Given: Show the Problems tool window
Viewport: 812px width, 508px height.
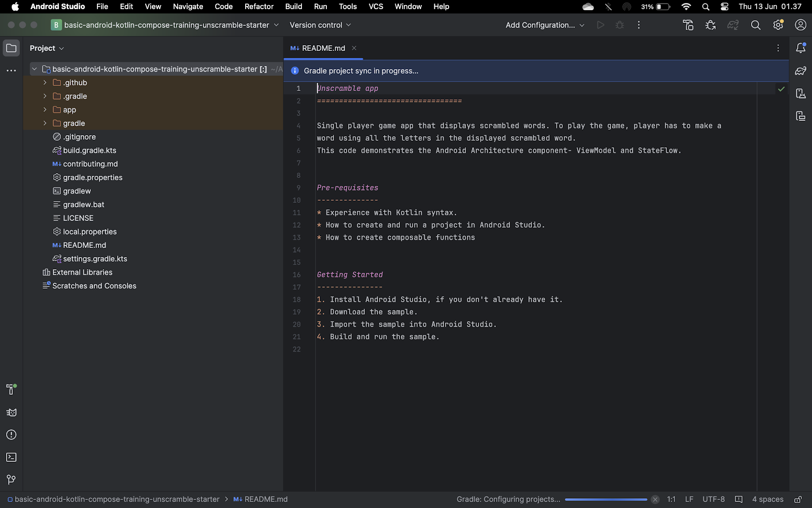Looking at the screenshot, I should click(11, 435).
